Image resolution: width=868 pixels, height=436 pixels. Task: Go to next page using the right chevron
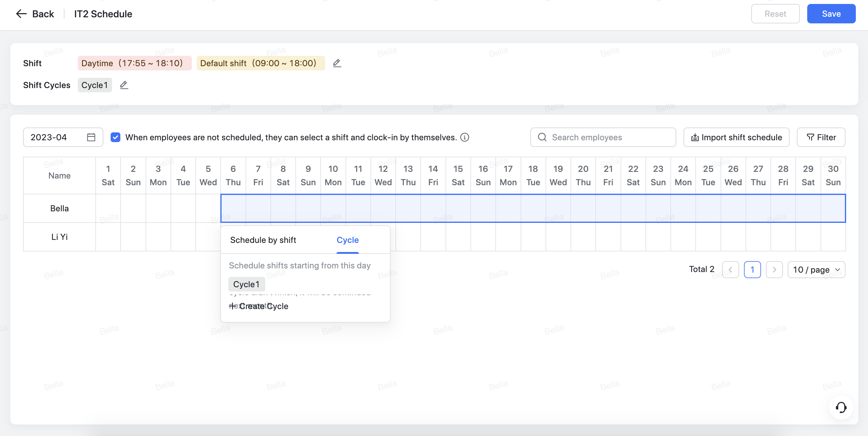pos(774,269)
